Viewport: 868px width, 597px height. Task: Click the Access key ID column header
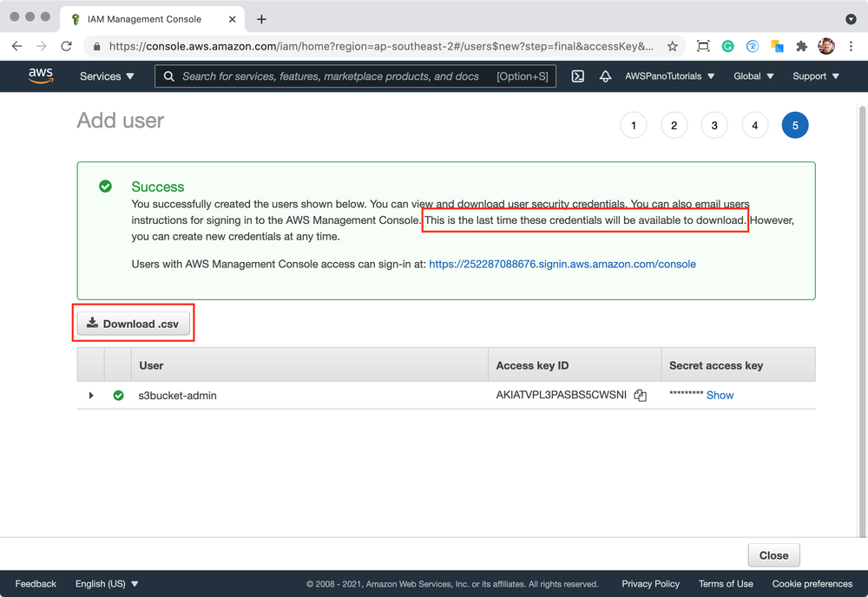tap(575, 365)
